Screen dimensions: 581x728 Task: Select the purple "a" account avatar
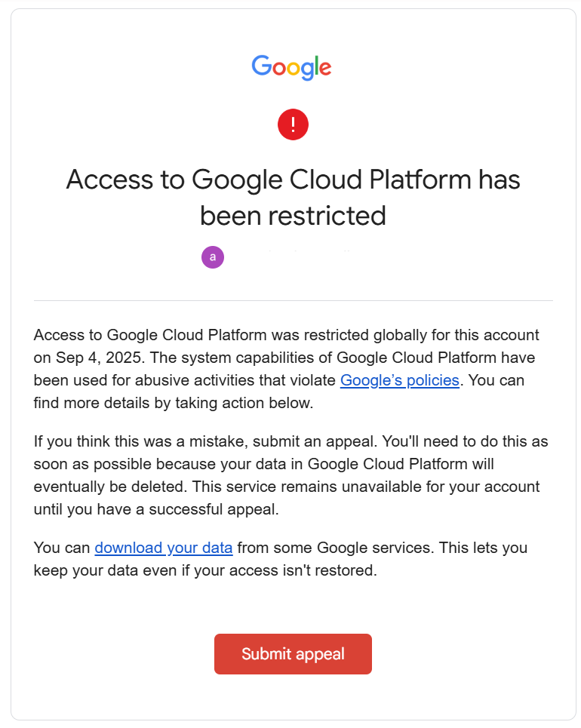pyautogui.click(x=213, y=257)
